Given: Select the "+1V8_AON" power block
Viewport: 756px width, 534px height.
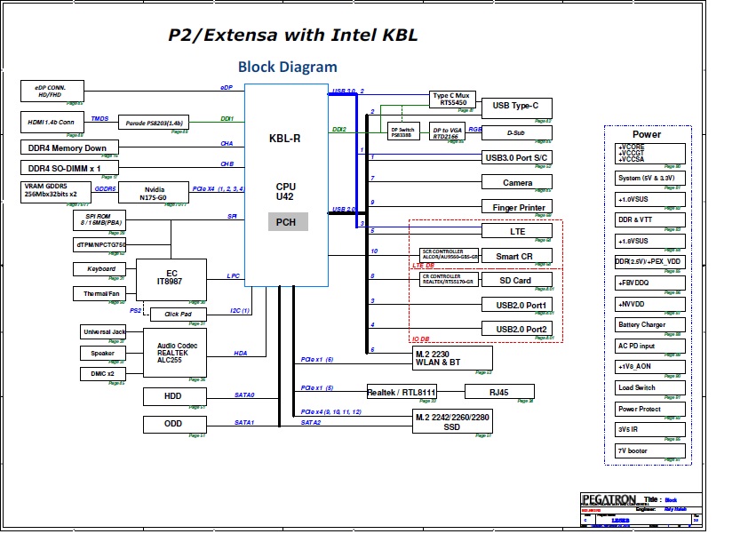Looking at the screenshot, I should coord(650,367).
